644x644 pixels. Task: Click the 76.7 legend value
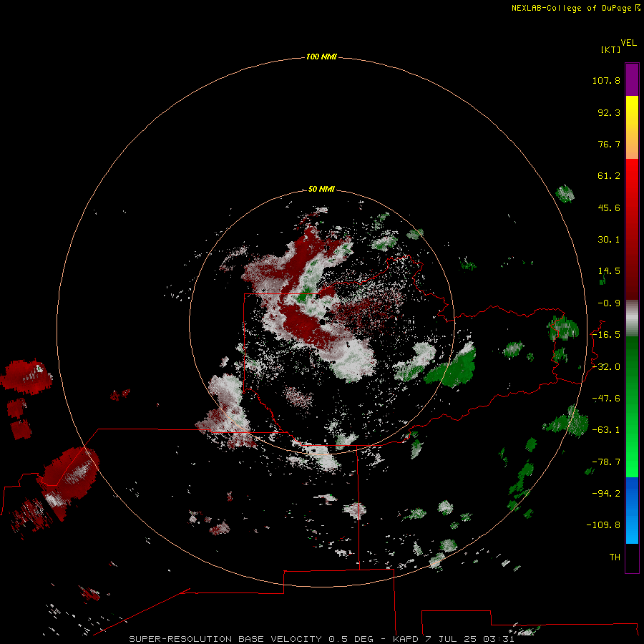pyautogui.click(x=609, y=144)
